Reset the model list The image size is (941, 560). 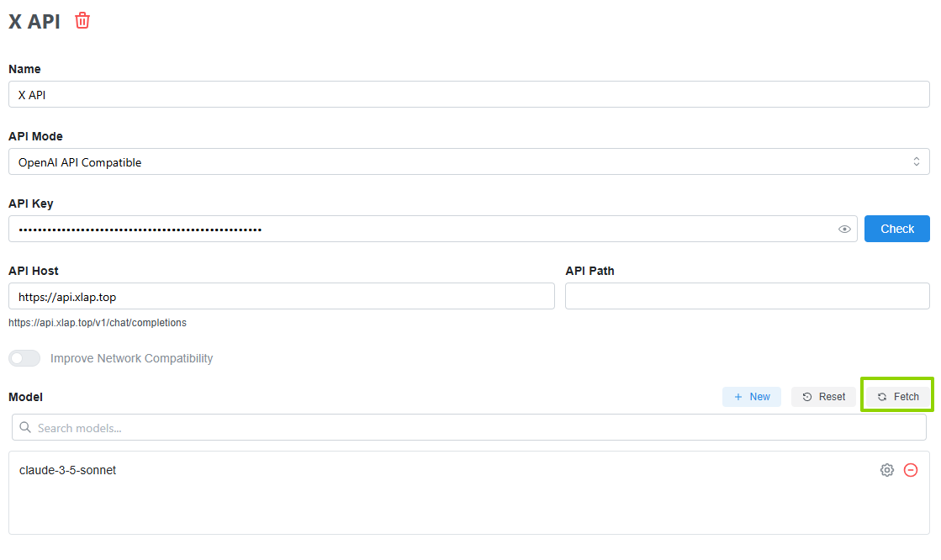point(823,397)
